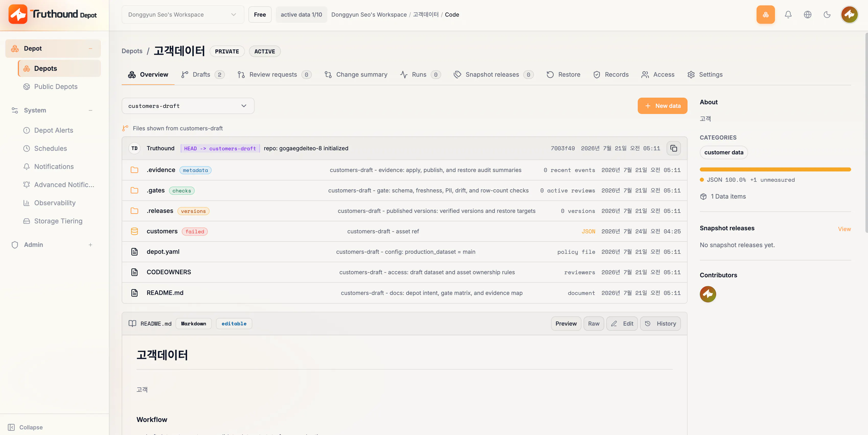Switch to the Overview tab
This screenshot has height=435, width=868.
coord(148,74)
